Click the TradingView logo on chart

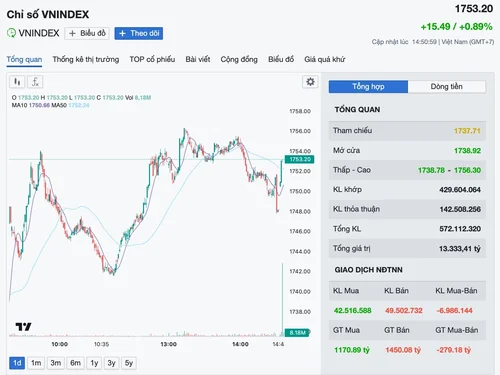click(23, 327)
